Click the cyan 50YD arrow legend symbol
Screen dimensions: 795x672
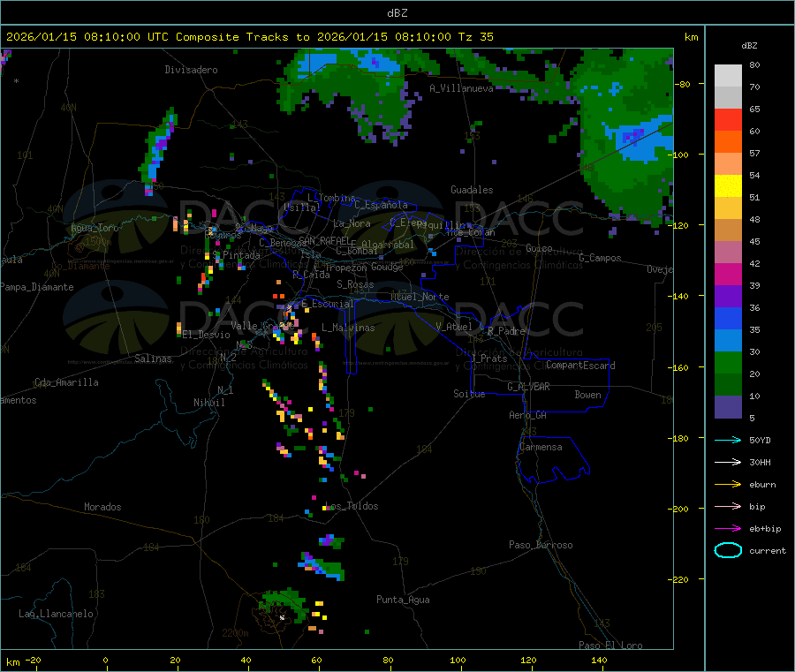click(x=728, y=440)
